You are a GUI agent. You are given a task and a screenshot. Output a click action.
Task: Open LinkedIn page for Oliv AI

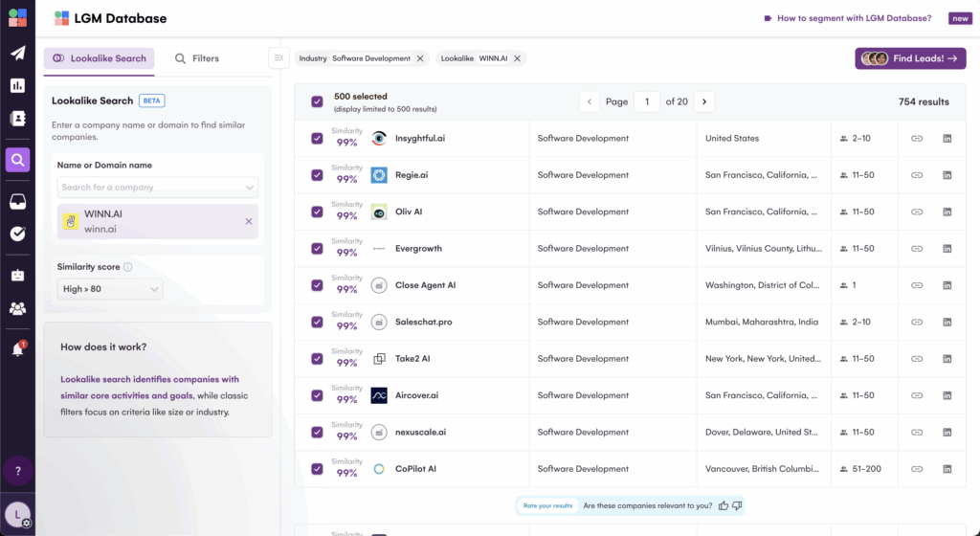click(947, 212)
